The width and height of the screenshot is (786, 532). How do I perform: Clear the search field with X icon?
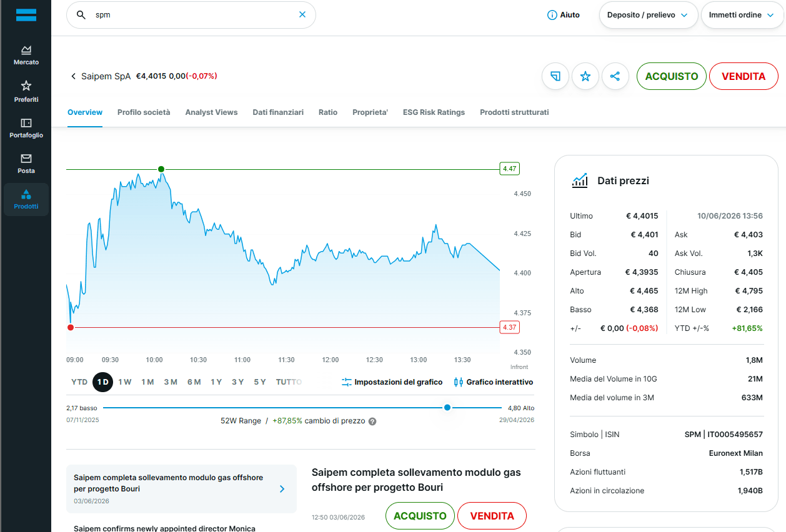(302, 14)
